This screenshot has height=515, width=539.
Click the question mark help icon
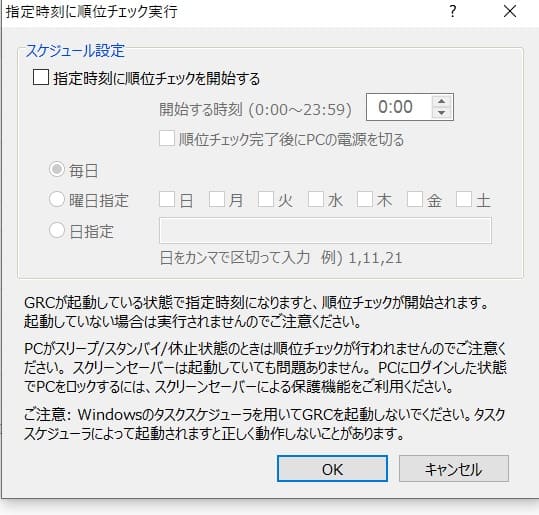pyautogui.click(x=453, y=12)
